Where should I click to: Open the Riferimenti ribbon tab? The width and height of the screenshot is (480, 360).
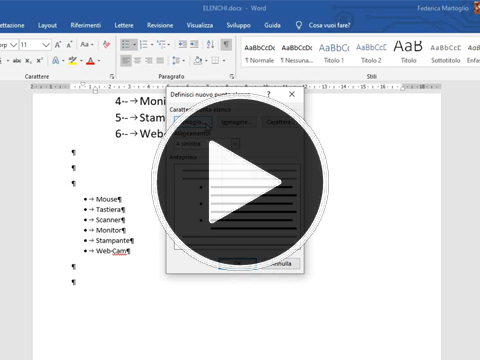pos(86,25)
